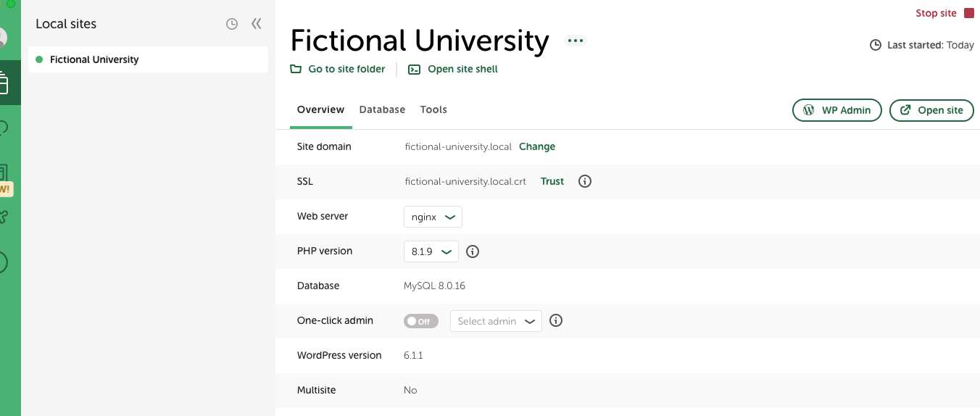Click the Web server row label

323,216
